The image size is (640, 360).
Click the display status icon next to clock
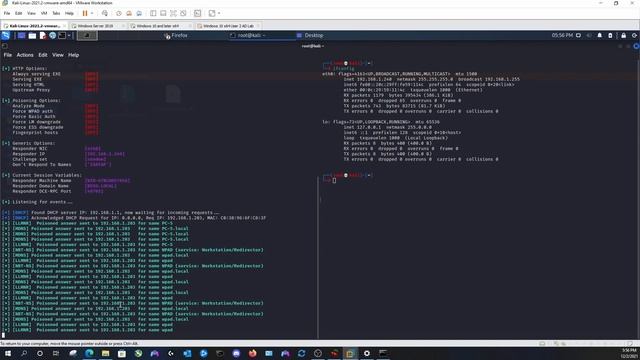click(x=578, y=36)
